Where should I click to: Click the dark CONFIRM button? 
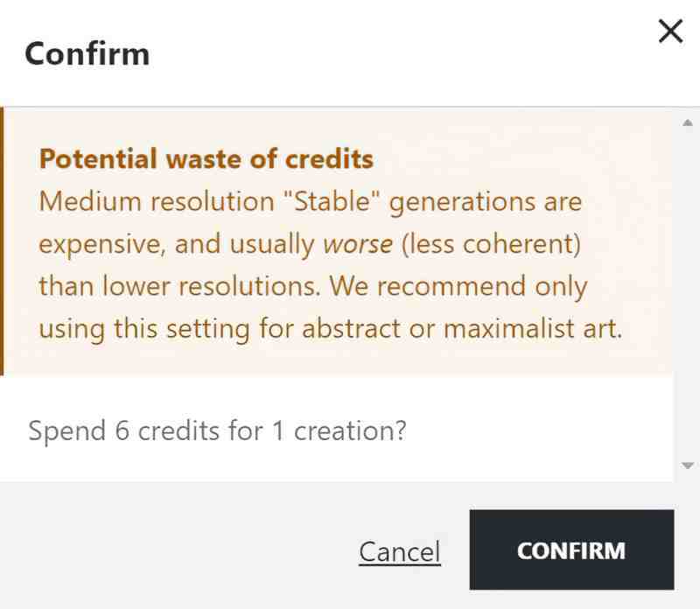point(571,549)
